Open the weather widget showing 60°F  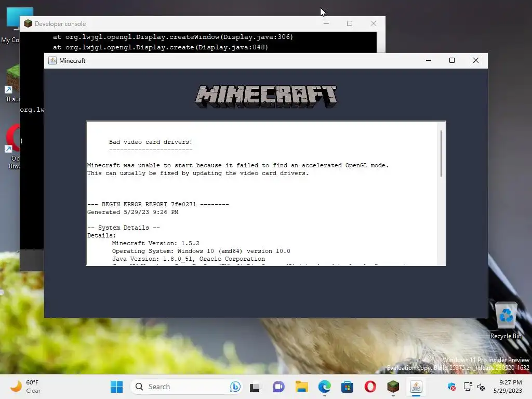[x=25, y=387]
